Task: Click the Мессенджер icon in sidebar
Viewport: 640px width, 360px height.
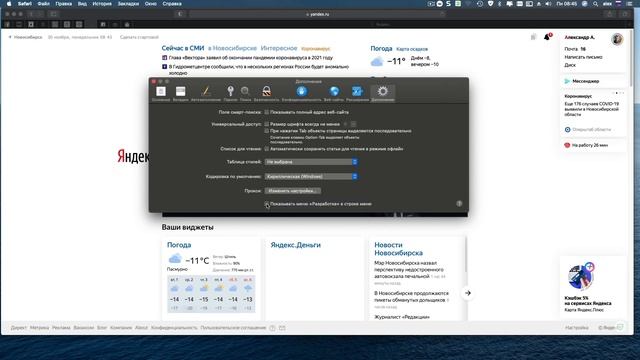Action: tap(567, 81)
